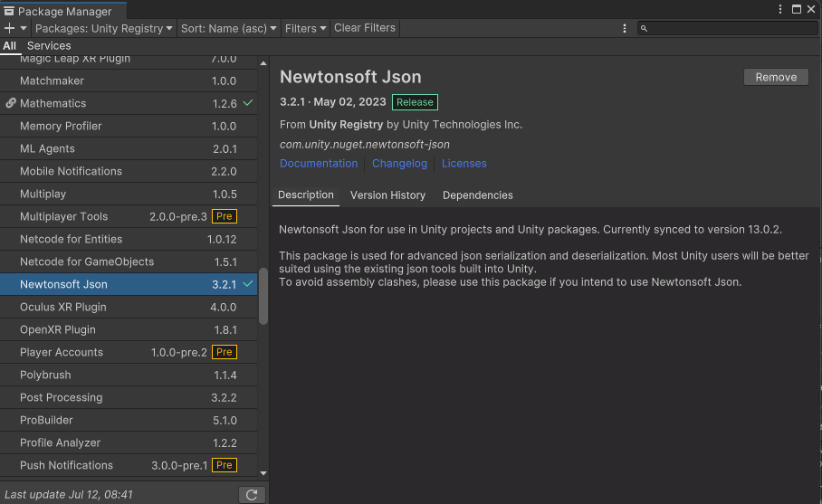Select the OpenXR Plugin package
The height and width of the screenshot is (504, 822).
[129, 329]
